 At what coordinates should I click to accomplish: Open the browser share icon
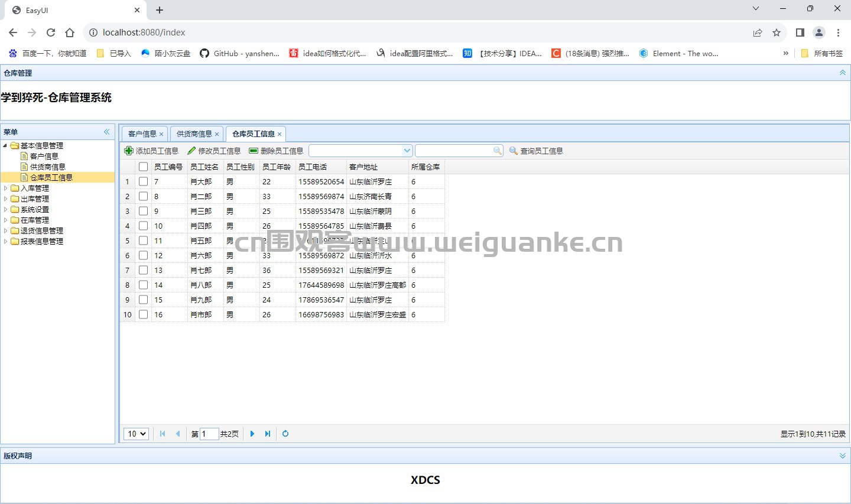tap(758, 32)
